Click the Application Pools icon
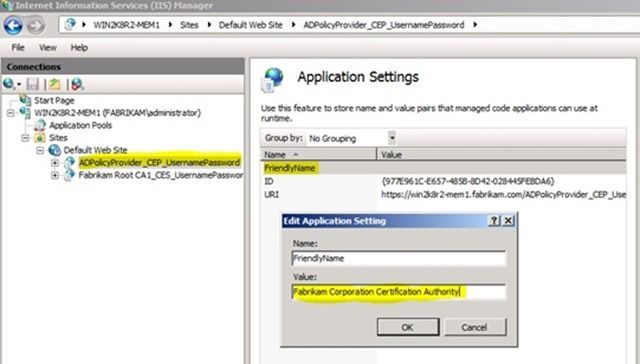Screen dimensions: 640x364 (x=40, y=125)
